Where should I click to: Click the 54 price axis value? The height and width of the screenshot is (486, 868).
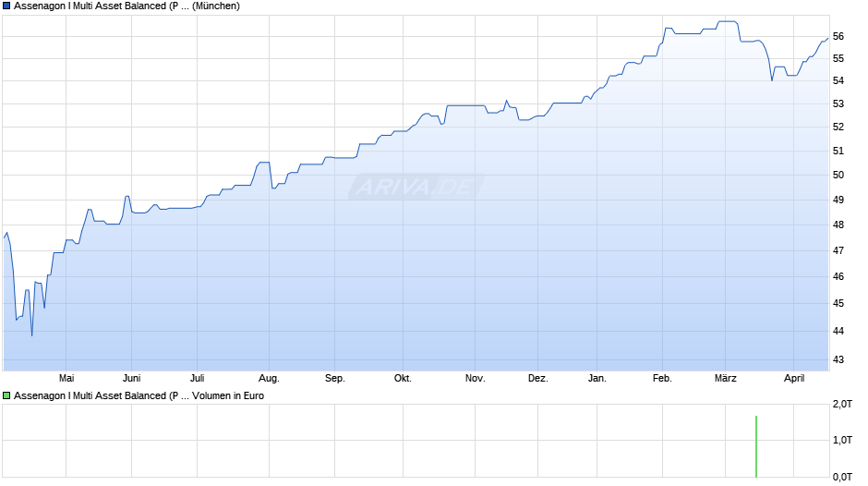[838, 81]
